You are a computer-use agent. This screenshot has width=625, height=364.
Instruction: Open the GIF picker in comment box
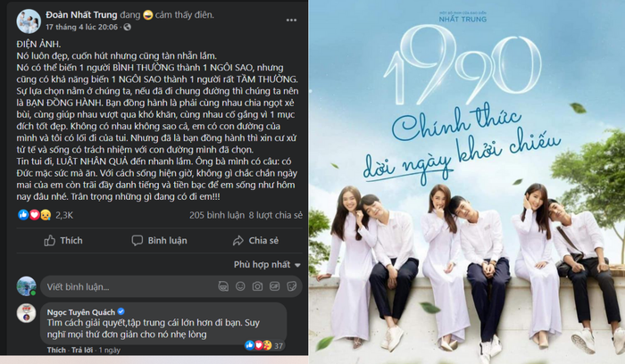[275, 286]
